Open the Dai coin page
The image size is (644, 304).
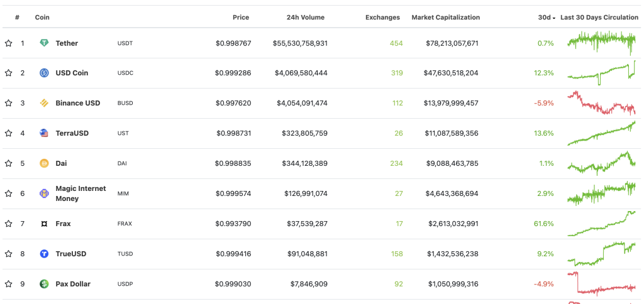pyautogui.click(x=61, y=163)
